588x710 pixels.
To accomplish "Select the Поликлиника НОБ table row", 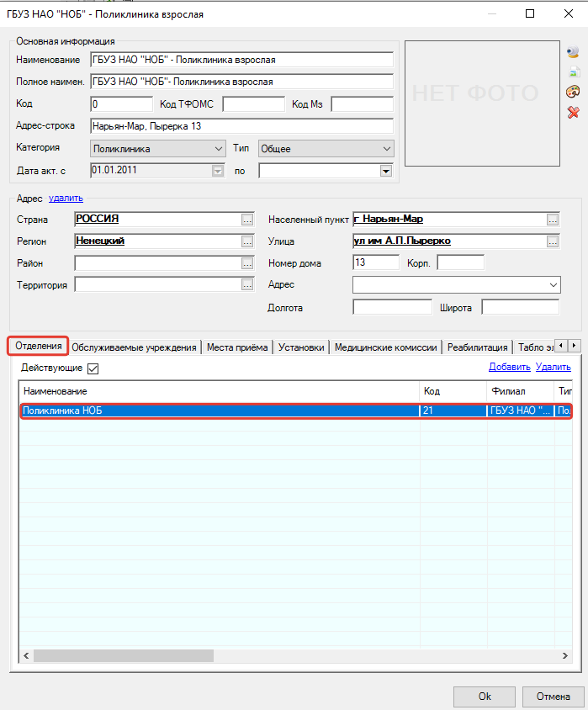I will coord(296,411).
